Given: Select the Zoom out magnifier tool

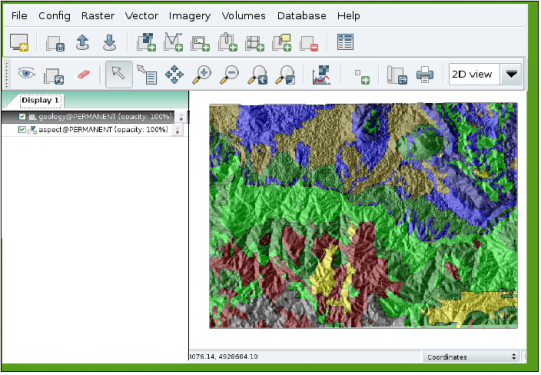Looking at the screenshot, I should click(229, 75).
